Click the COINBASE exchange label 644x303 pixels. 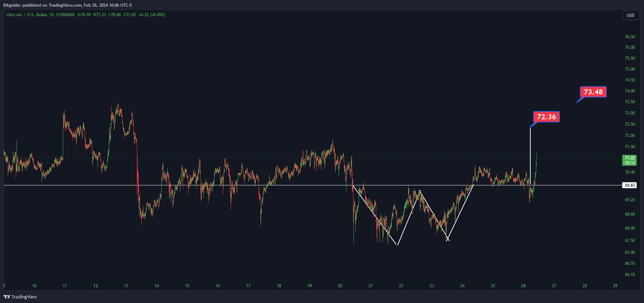point(66,15)
